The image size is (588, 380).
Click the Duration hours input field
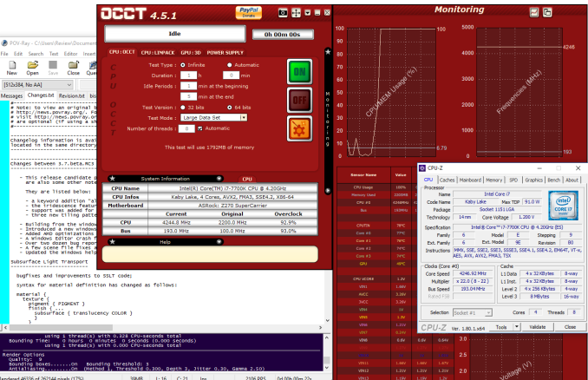(x=188, y=75)
